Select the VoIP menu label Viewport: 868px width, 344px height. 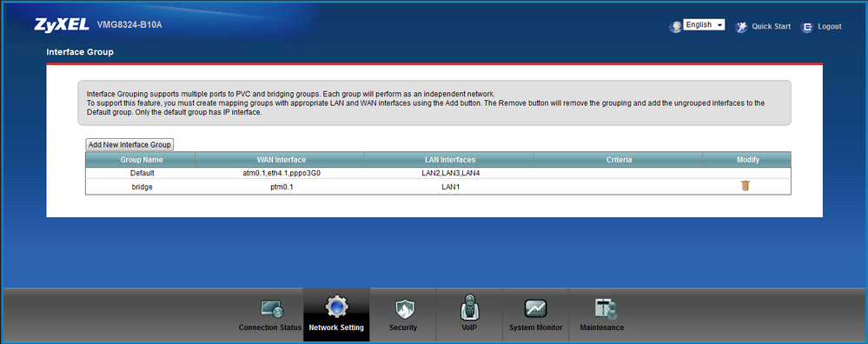[x=468, y=327]
